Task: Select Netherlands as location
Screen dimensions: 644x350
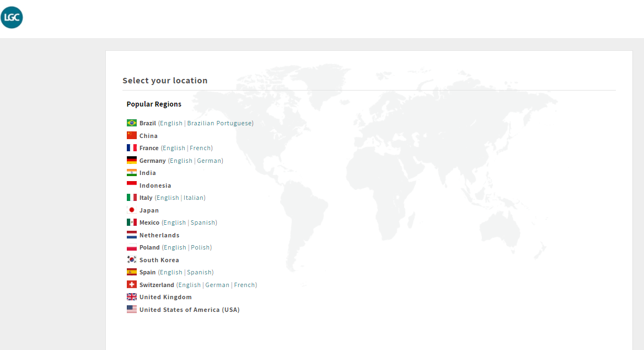Action: [159, 235]
